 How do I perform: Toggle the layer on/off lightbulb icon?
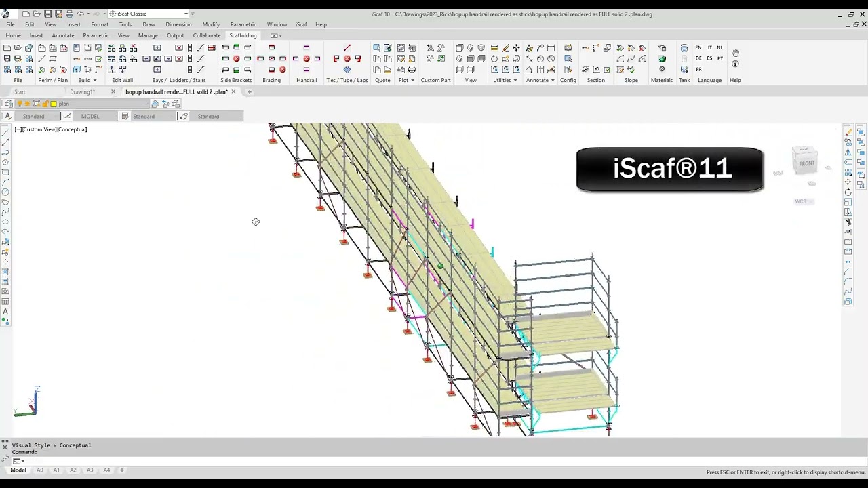[19, 104]
